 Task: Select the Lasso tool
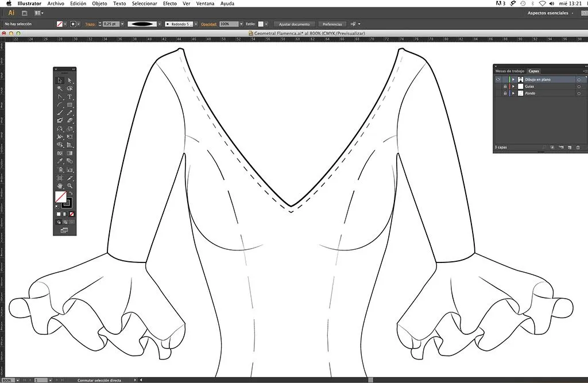(69, 88)
